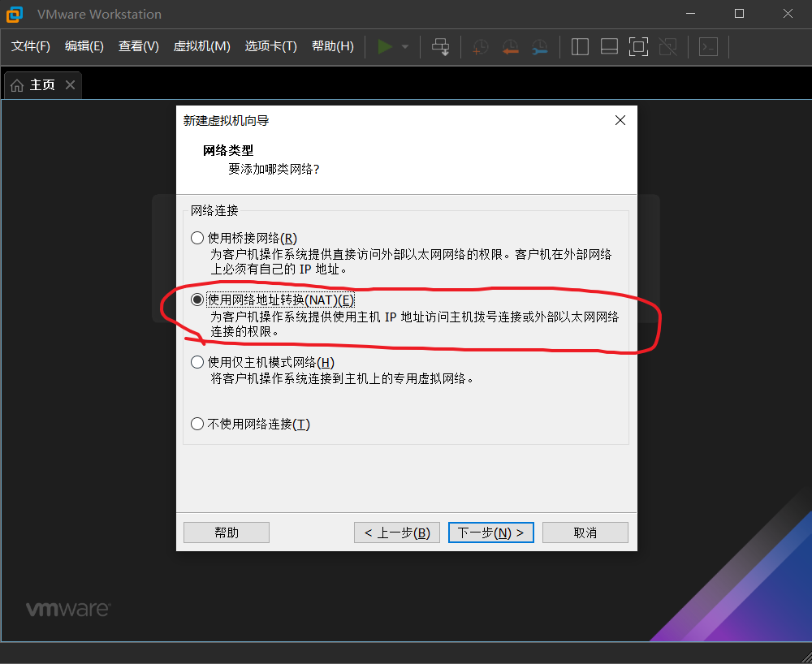The height and width of the screenshot is (664, 812).
Task: Open the 文件(F) menu
Action: [31, 46]
